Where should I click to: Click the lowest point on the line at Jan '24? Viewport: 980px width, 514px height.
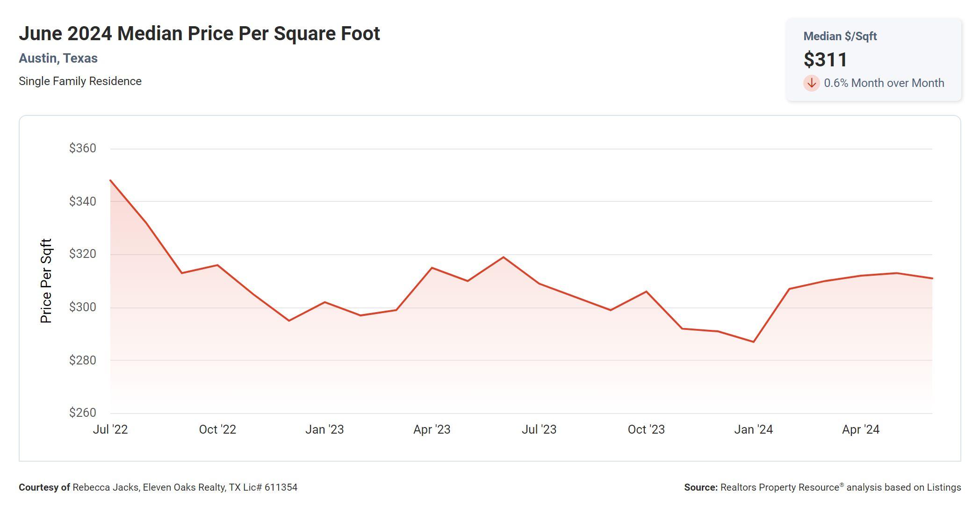(754, 342)
